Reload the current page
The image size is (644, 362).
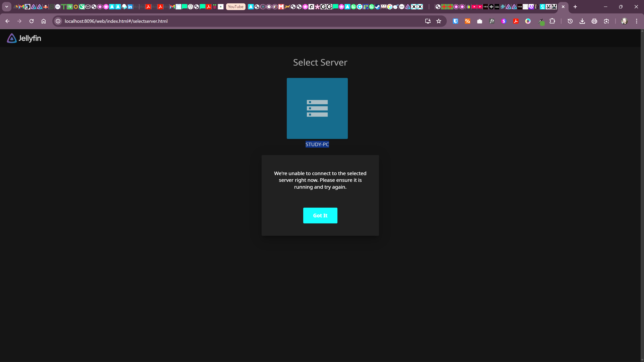[32, 21]
